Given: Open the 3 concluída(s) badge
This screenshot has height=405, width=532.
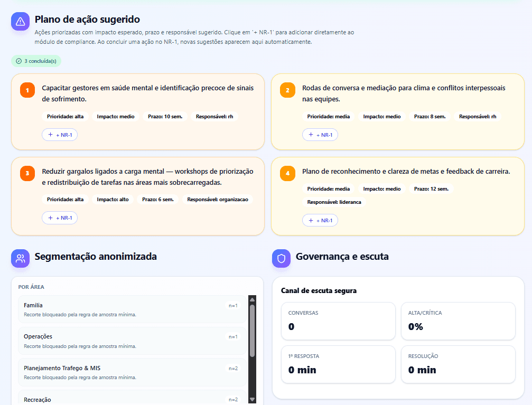Looking at the screenshot, I should click(x=36, y=61).
